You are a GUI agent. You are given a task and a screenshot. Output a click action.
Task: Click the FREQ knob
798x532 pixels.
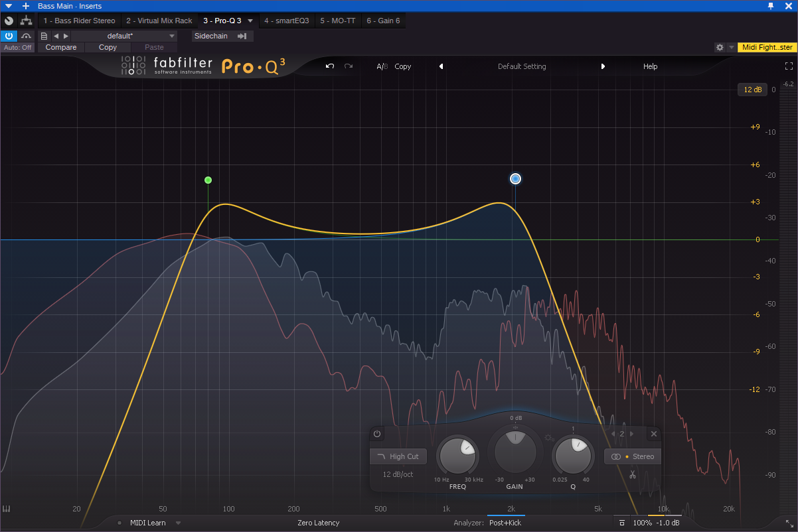[457, 456]
